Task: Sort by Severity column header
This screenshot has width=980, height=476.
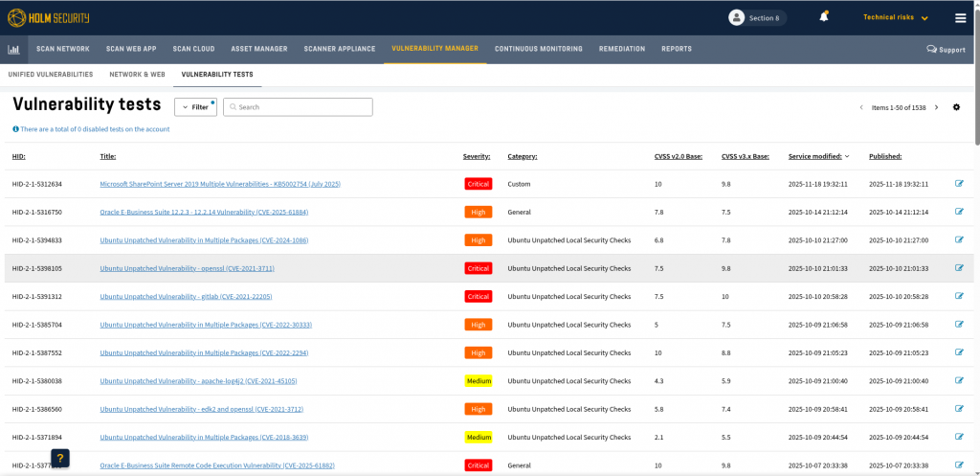Action: [477, 156]
